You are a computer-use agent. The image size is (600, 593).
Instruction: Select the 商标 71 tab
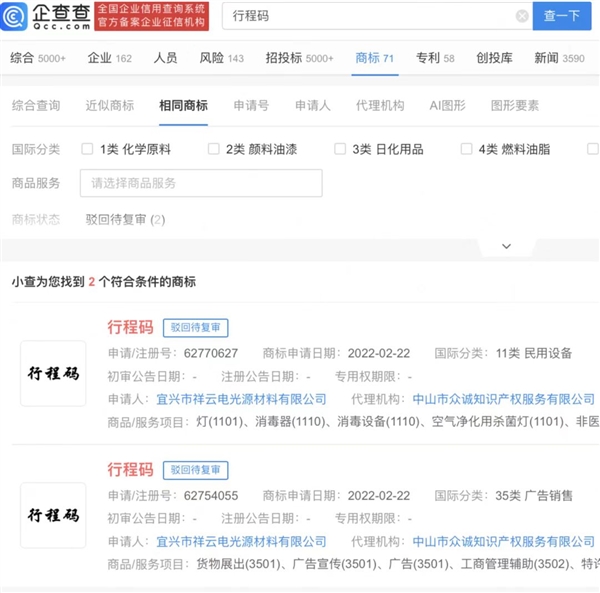375,58
